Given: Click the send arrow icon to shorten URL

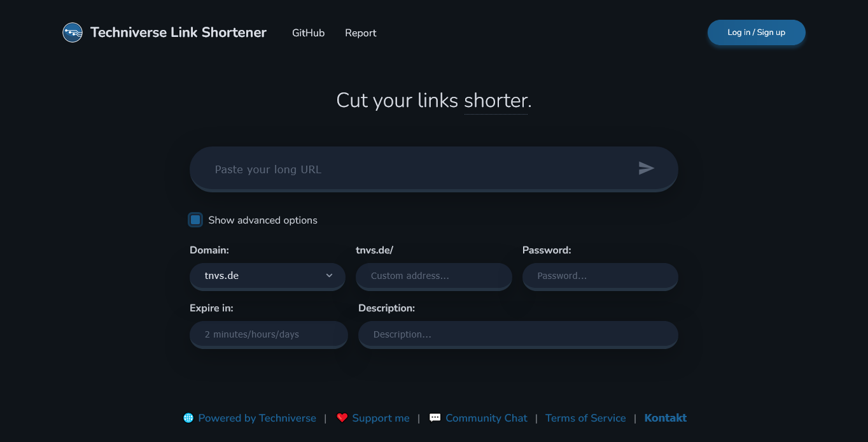Looking at the screenshot, I should 647,168.
